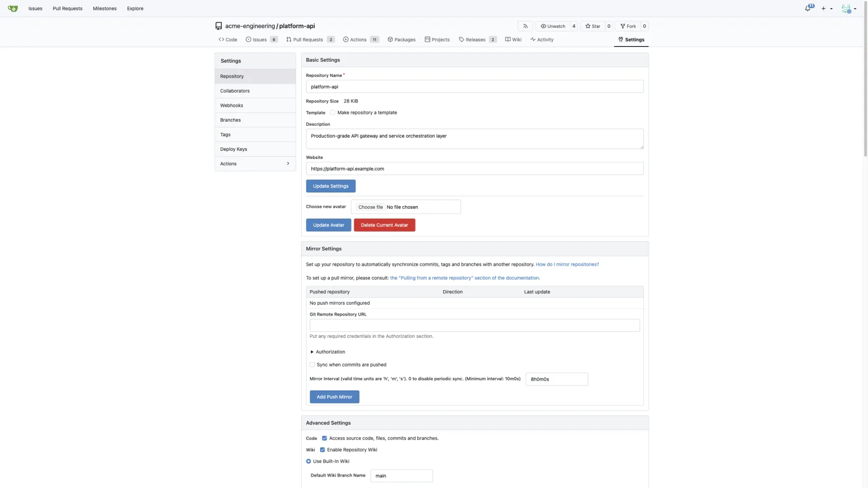The image size is (868, 488).
Task: Select the Settings tab
Action: click(x=631, y=40)
